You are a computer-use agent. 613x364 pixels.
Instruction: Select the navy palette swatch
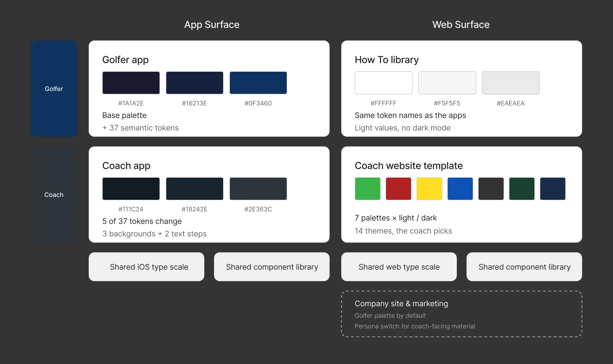tap(553, 189)
